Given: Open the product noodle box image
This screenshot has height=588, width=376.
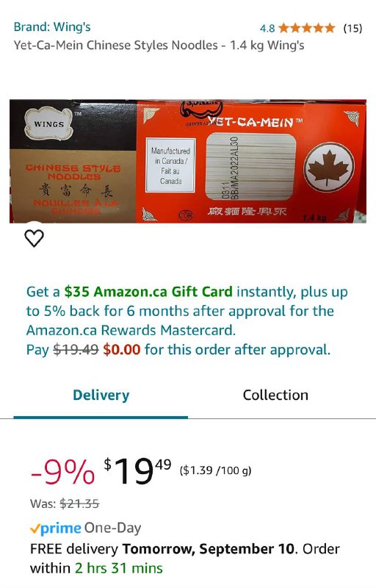Looking at the screenshot, I should 188,161.
